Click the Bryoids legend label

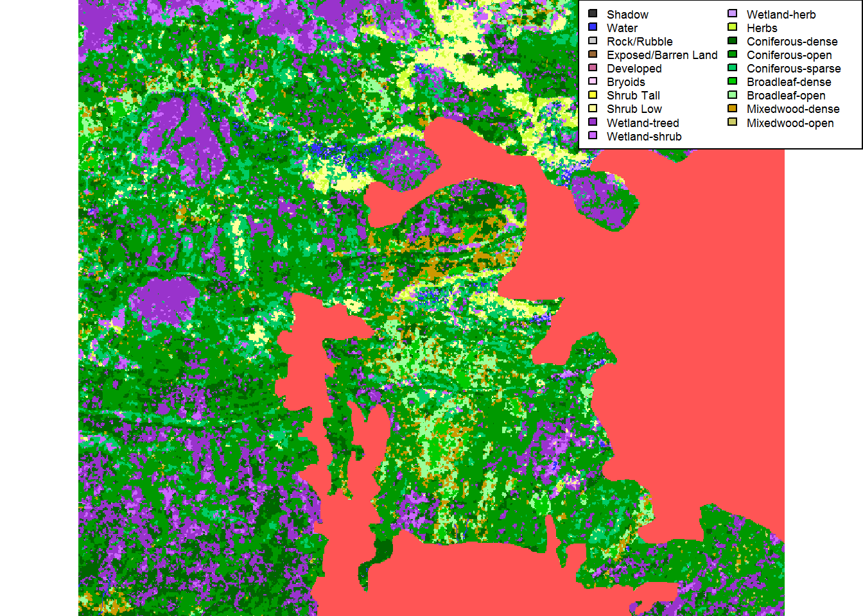(x=625, y=82)
